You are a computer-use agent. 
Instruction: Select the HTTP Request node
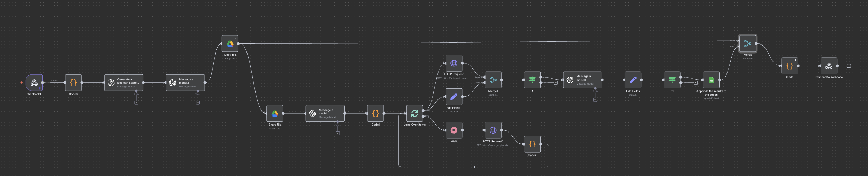[x=454, y=63]
